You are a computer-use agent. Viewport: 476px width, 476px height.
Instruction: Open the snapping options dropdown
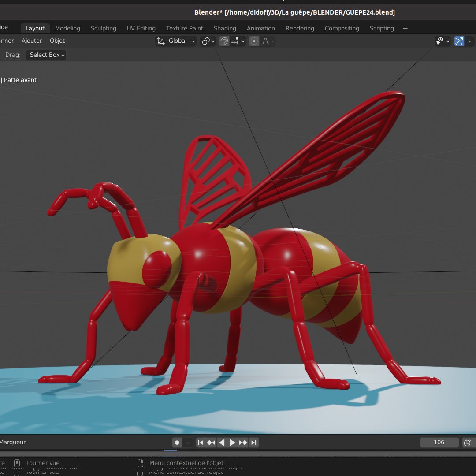[x=238, y=41]
